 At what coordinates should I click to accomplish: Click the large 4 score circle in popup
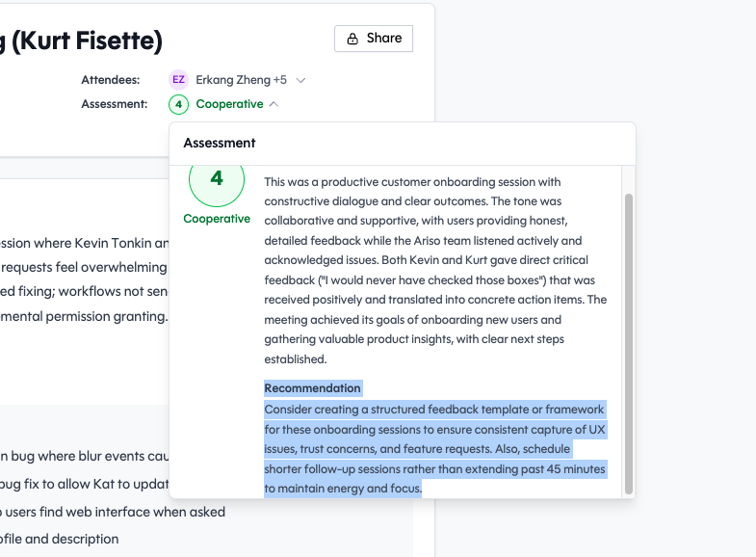216,179
